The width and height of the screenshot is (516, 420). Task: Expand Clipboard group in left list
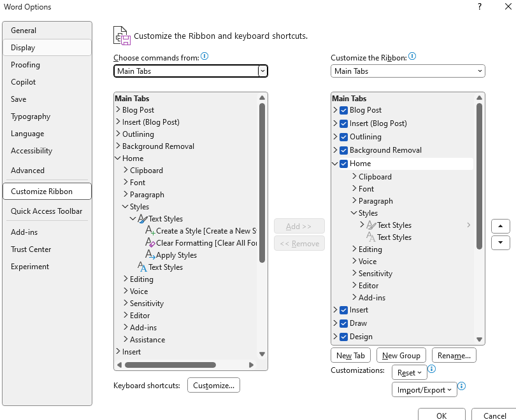click(125, 170)
